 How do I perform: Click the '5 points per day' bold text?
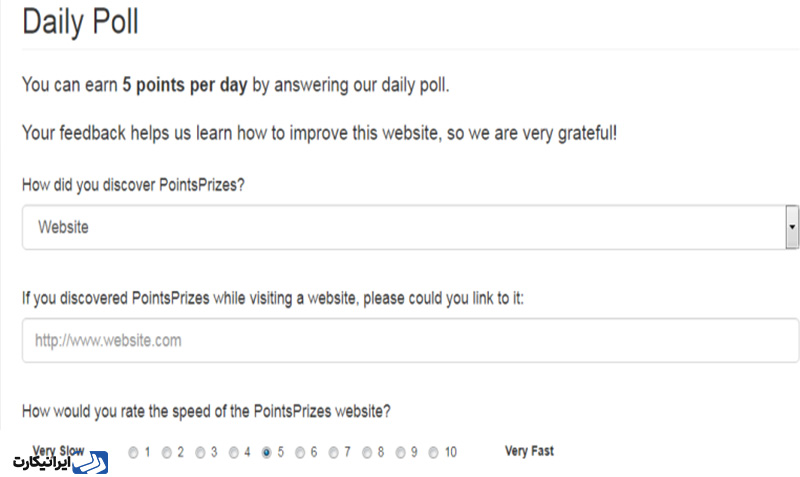pyautogui.click(x=185, y=85)
